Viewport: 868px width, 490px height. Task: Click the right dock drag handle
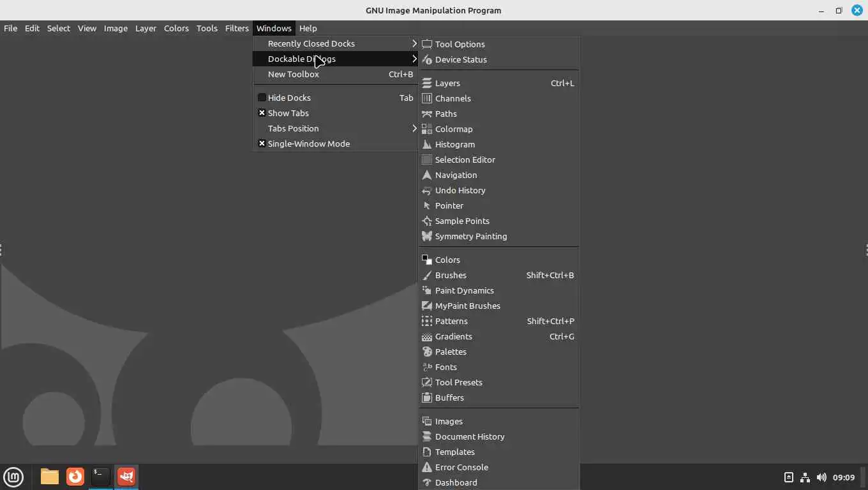866,250
